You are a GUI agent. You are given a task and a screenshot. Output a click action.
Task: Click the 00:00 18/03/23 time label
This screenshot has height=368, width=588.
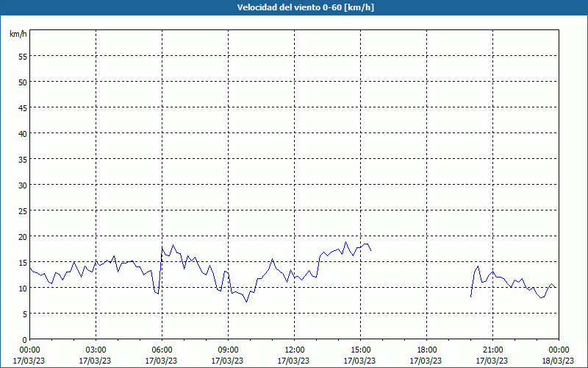pos(559,355)
